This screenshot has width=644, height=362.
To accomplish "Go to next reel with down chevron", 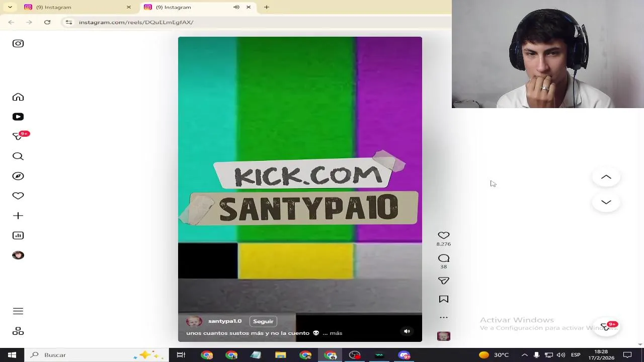I will tap(606, 202).
